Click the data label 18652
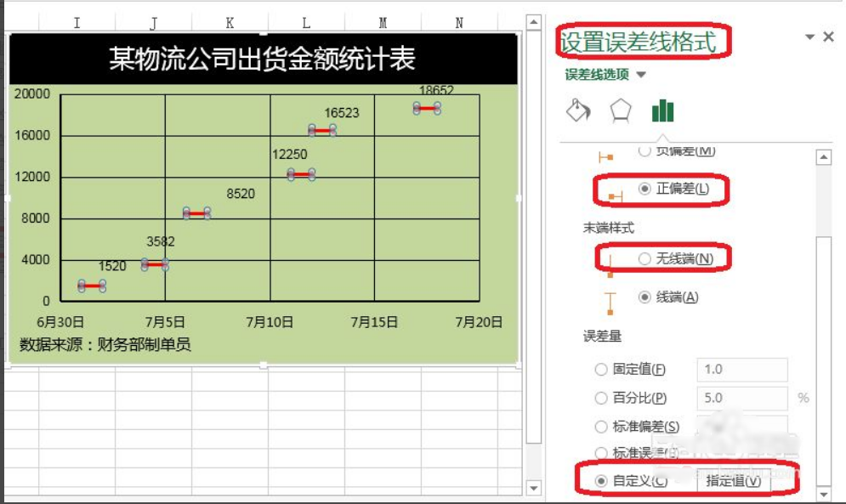 pos(436,91)
